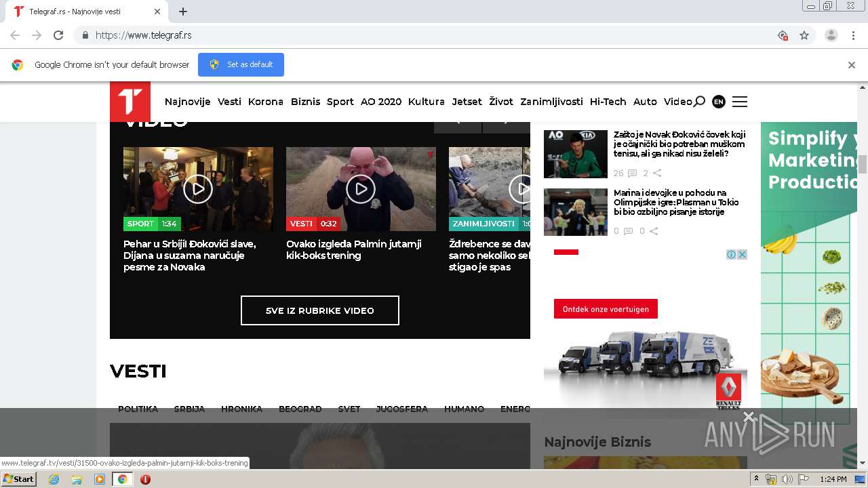
Task: Open ad info icon on Renault ad
Action: pos(732,255)
